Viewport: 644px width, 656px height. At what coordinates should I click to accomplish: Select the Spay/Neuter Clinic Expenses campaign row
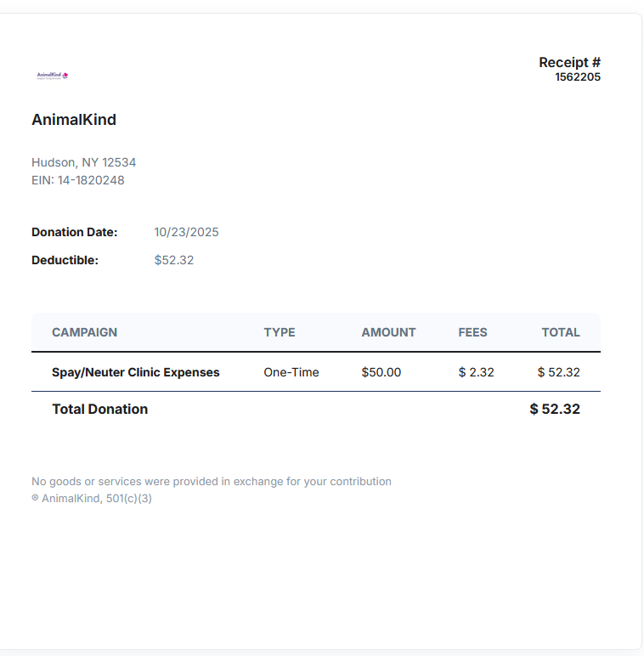136,372
